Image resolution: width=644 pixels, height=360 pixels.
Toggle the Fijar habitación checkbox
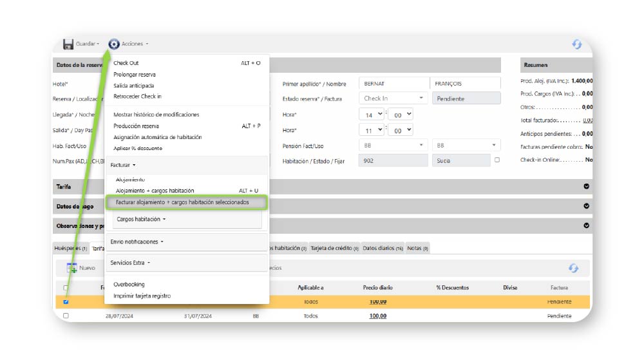tap(497, 160)
